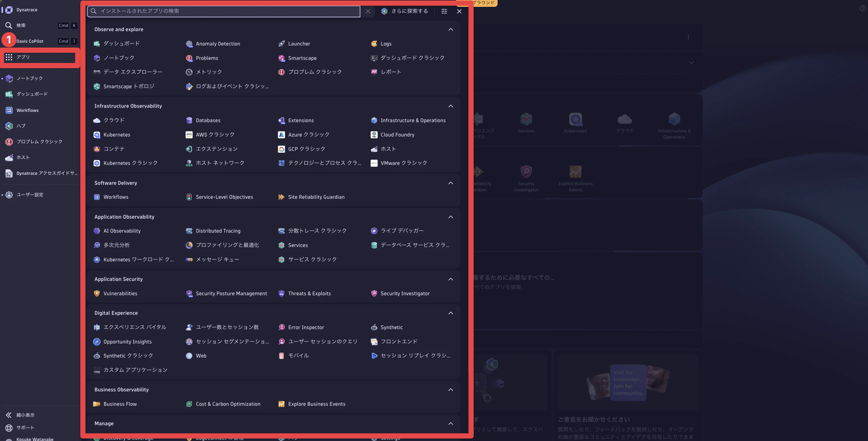The width and height of the screenshot is (868, 441).
Task: Click the Kubernetes app icon in launcher
Action: [x=97, y=135]
